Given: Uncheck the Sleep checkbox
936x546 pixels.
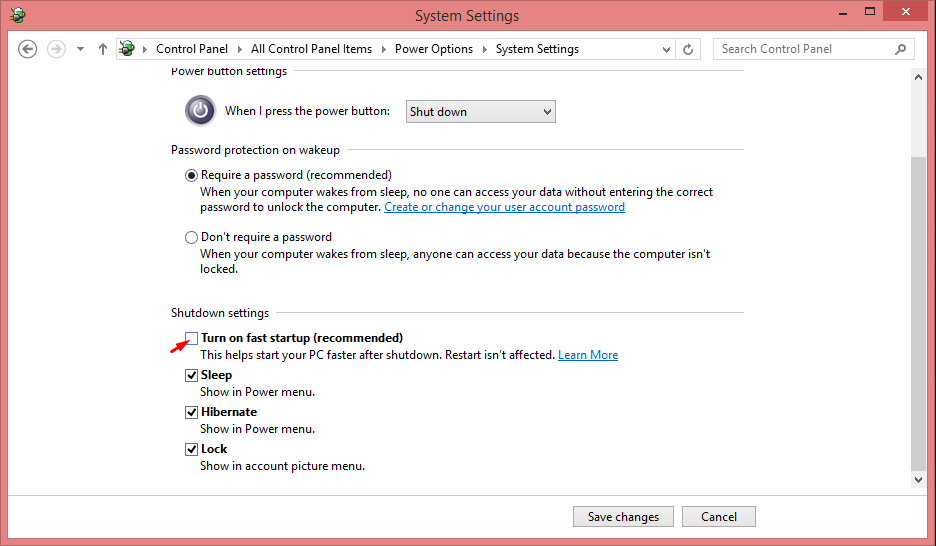Looking at the screenshot, I should click(191, 375).
